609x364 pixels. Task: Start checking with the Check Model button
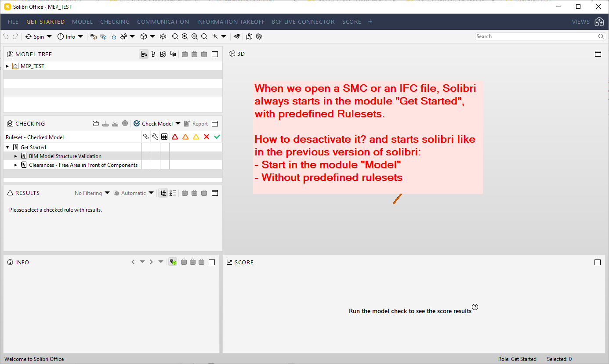[153, 124]
